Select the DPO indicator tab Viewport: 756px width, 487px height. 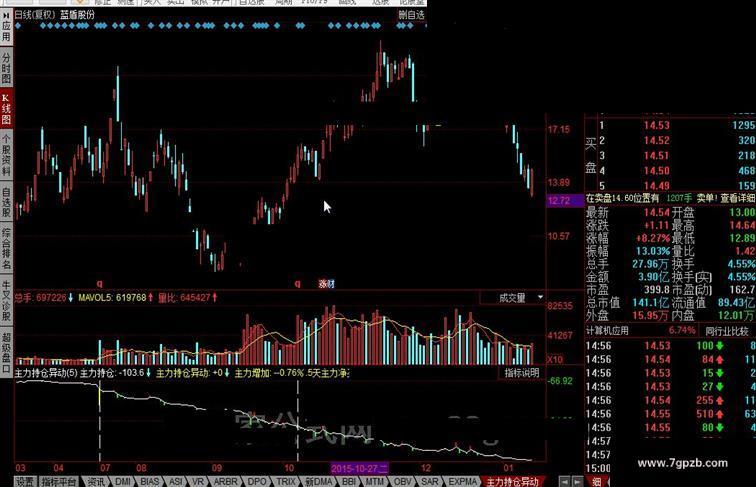[257, 481]
